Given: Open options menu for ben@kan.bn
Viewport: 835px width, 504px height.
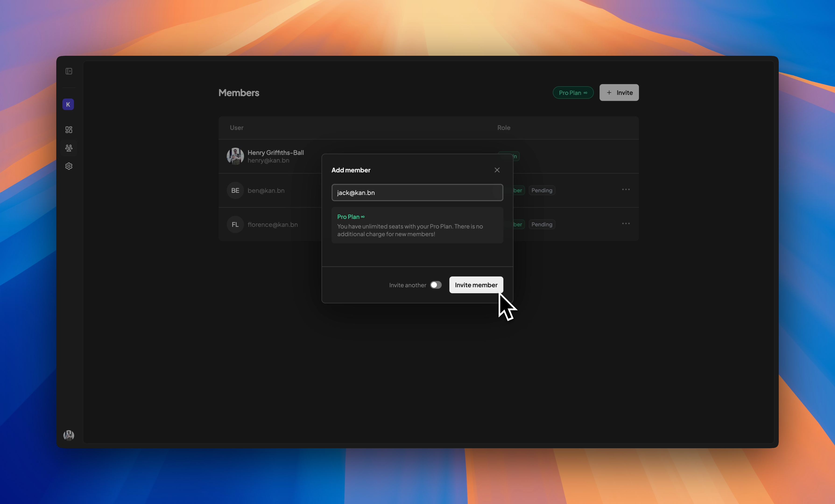Looking at the screenshot, I should [x=626, y=190].
